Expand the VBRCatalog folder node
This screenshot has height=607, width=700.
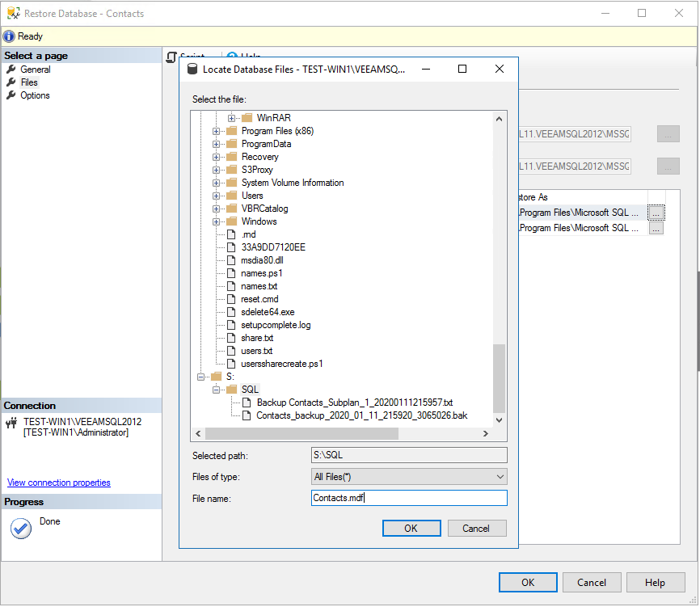tap(216, 209)
